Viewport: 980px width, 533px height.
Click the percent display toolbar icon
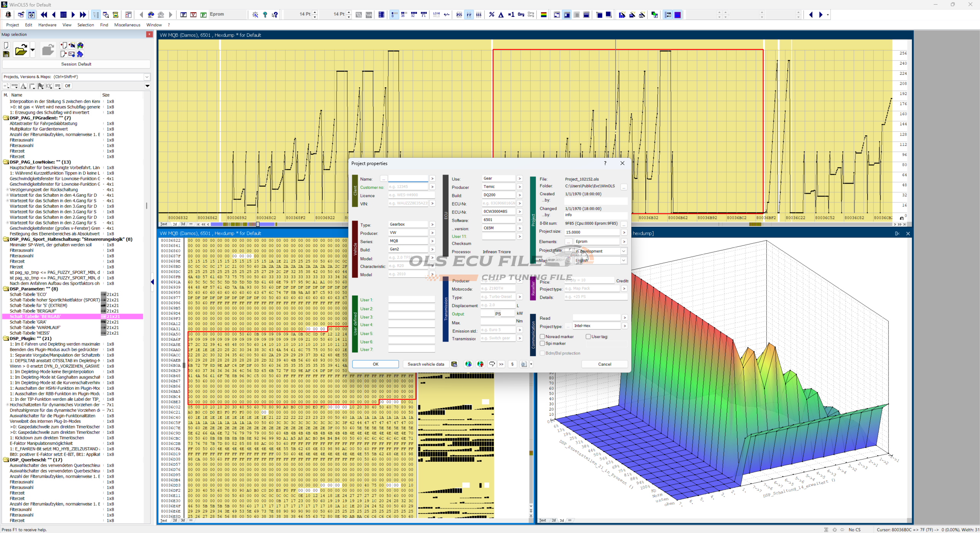pos(492,15)
